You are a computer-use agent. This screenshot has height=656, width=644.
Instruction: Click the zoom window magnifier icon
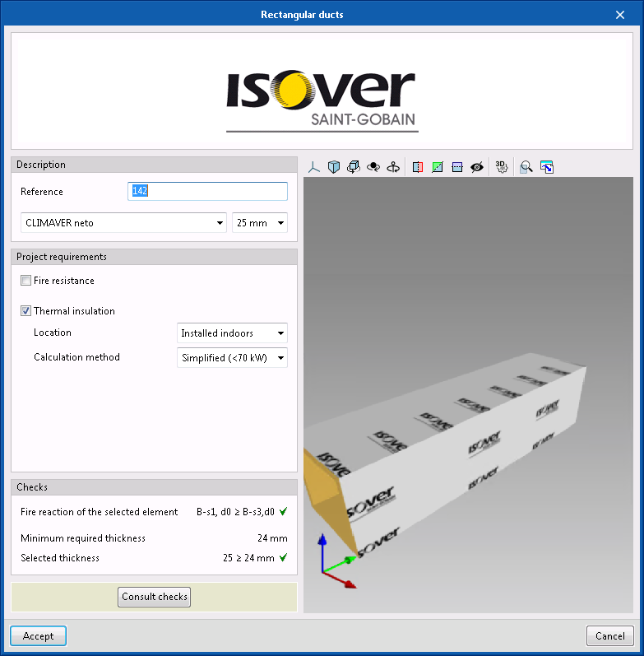526,167
